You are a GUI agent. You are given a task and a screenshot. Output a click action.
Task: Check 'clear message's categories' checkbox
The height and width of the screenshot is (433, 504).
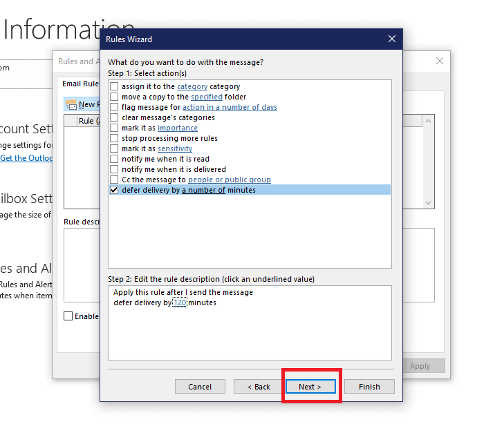114,117
